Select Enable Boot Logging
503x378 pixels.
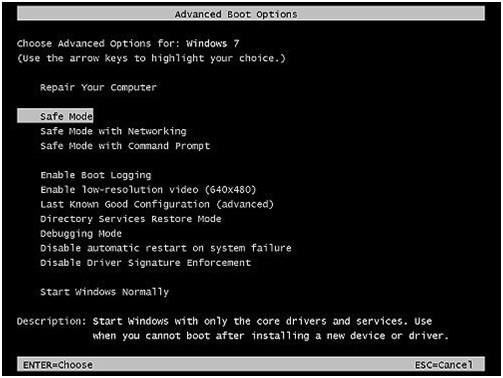(96, 175)
